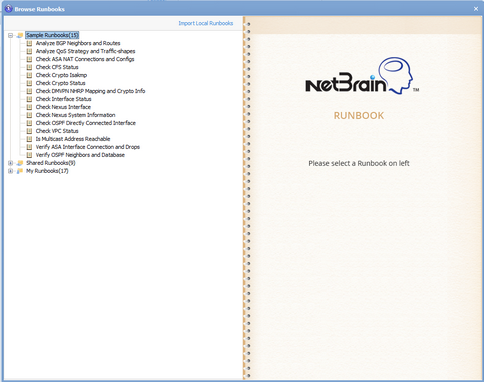
Task: Select the Check Interface Status runbook
Action: [63, 99]
